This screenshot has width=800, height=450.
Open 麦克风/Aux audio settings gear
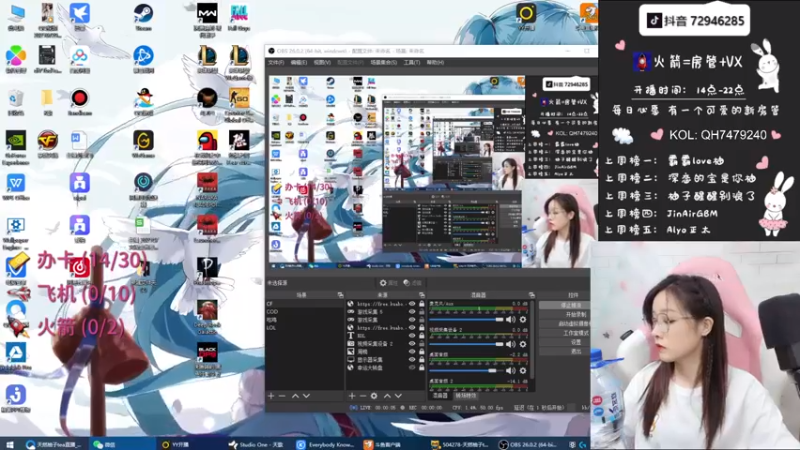coord(523,320)
